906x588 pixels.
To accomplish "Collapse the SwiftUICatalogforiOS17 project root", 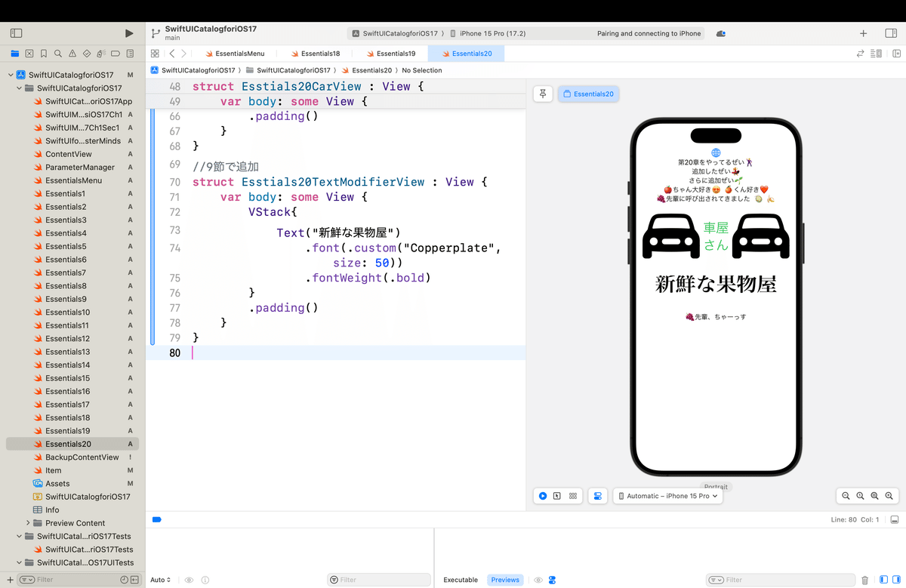I will (11, 75).
